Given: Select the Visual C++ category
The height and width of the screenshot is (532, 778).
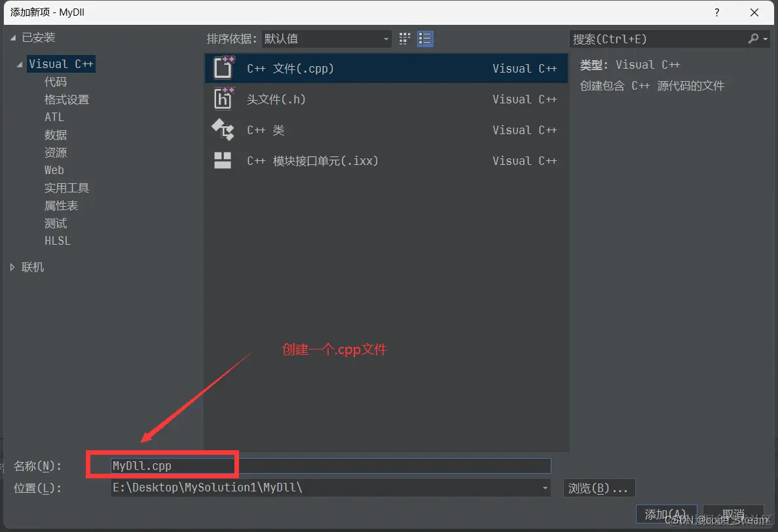Looking at the screenshot, I should click(x=61, y=64).
